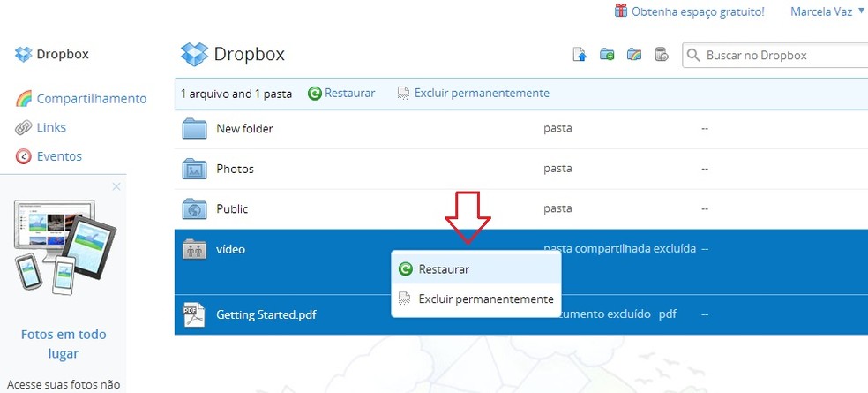Viewport: 868px width, 393px height.
Task: Click the Photos folder icon
Action: (194, 169)
